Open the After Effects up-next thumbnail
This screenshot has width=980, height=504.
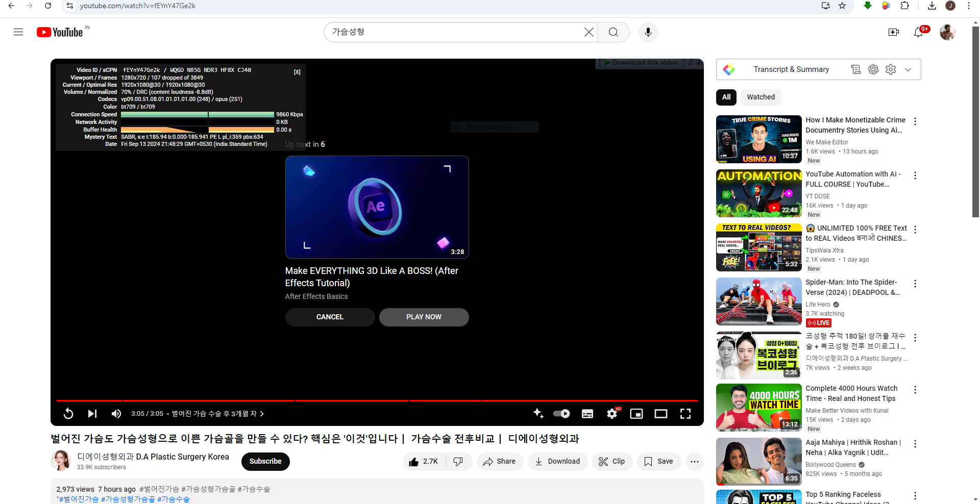point(377,207)
